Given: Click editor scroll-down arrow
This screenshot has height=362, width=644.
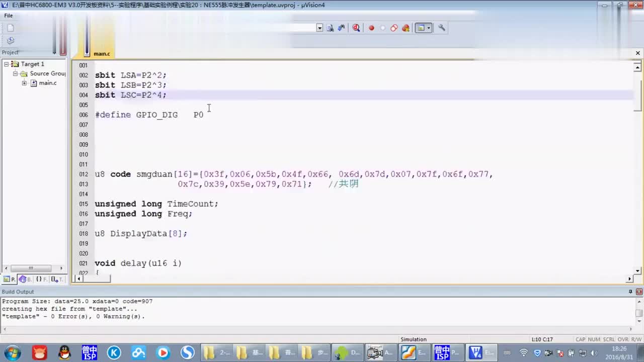Looking at the screenshot, I should (637, 271).
